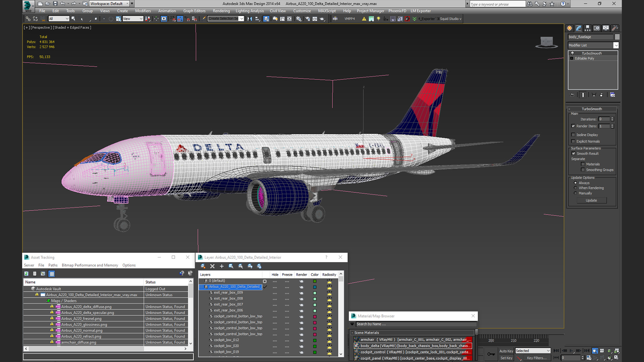The width and height of the screenshot is (644, 362).
Task: Open the selection filter All dropdown
Action: (59, 19)
